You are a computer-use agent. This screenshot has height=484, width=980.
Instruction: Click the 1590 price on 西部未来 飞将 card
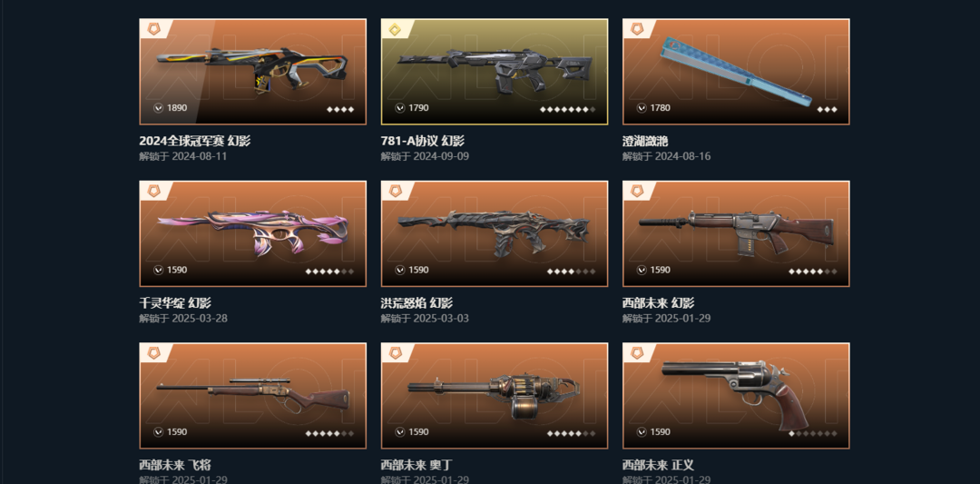pos(177,432)
